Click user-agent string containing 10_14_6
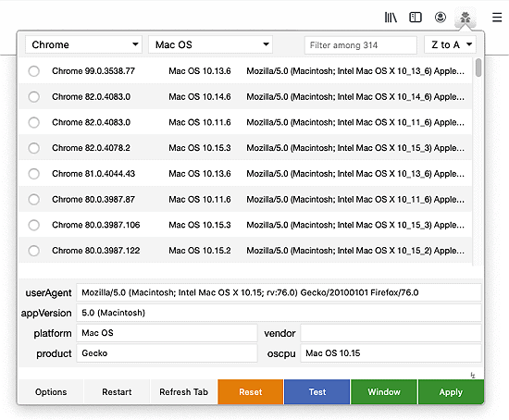This screenshot has height=420, width=509. pyautogui.click(x=355, y=97)
